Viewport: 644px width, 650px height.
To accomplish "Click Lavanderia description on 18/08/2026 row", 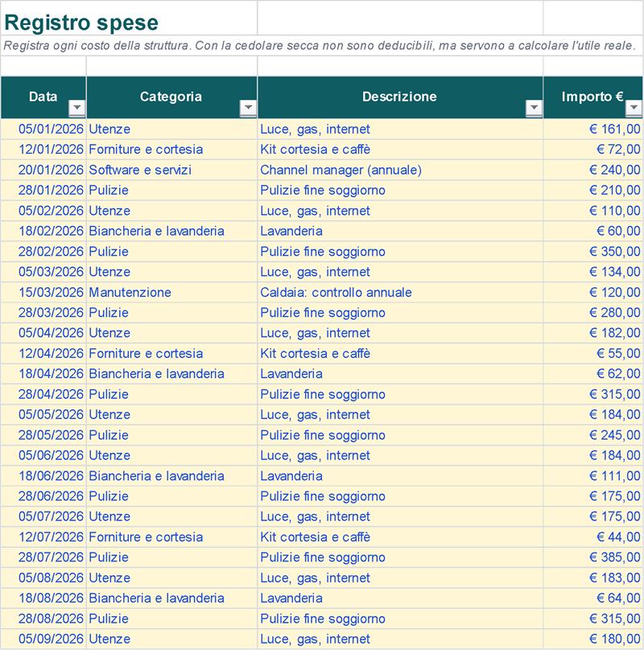I will [x=400, y=599].
